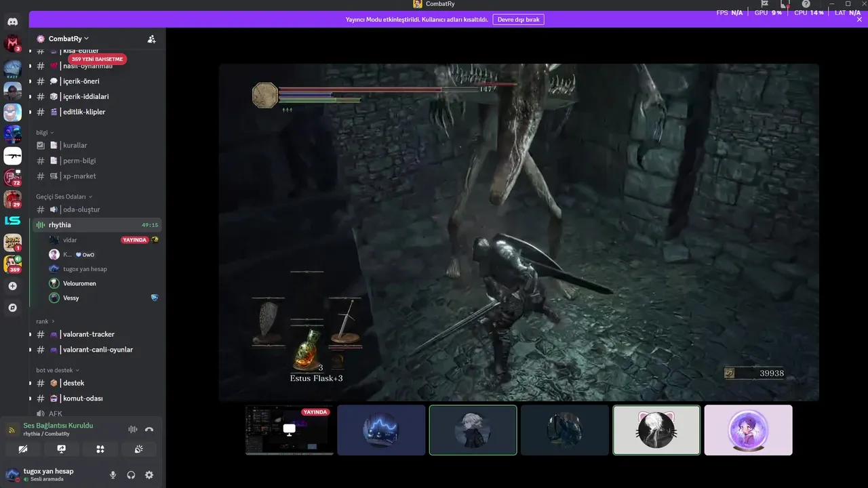Click Ses Bağlantısı Kuruldu status text
This screenshot has height=488, width=868.
click(58, 425)
